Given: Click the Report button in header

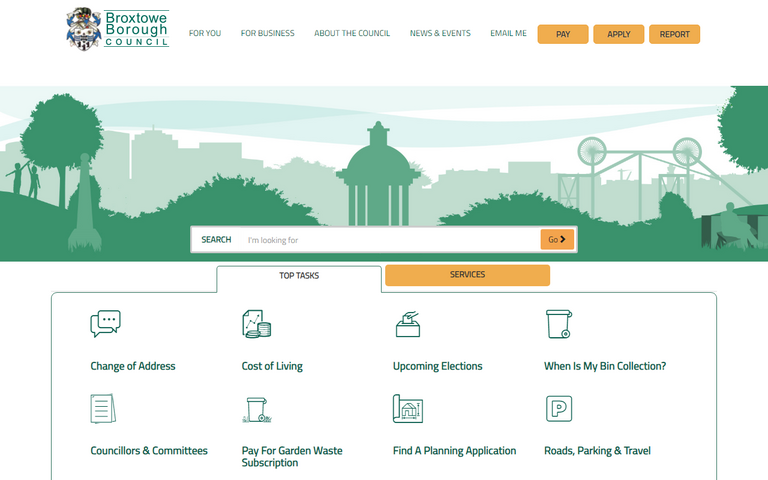Looking at the screenshot, I should [x=674, y=34].
